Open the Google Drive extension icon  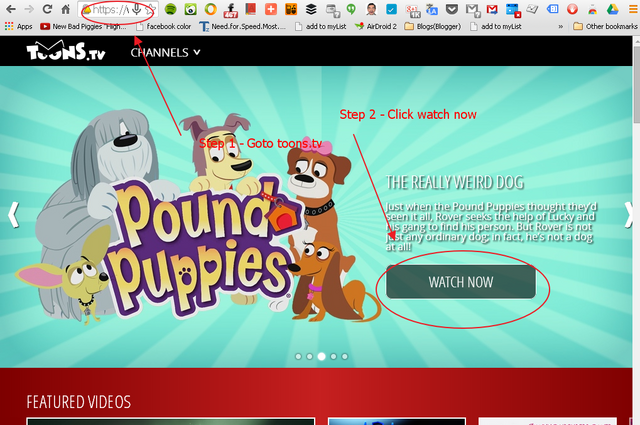click(x=612, y=9)
